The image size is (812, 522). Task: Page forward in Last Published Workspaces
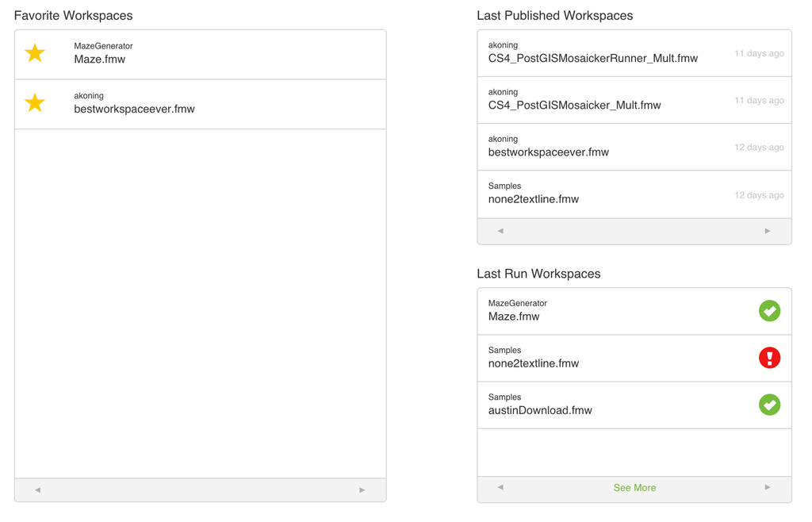[768, 231]
